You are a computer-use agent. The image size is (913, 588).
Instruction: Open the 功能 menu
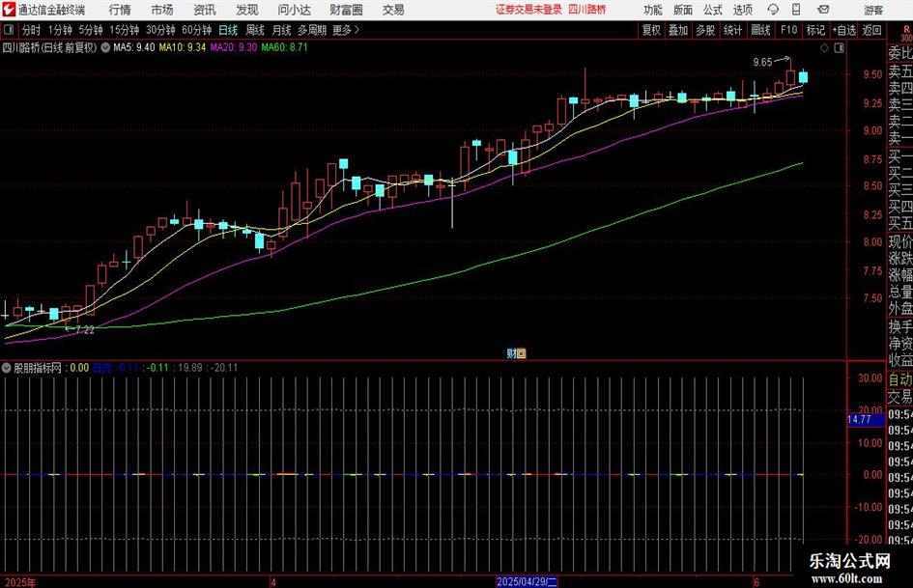click(x=653, y=10)
